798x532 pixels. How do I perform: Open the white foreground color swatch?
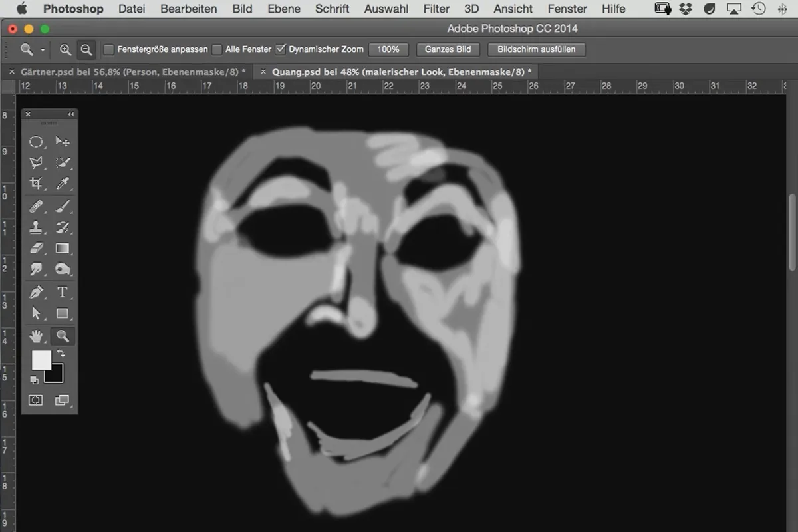(41, 360)
